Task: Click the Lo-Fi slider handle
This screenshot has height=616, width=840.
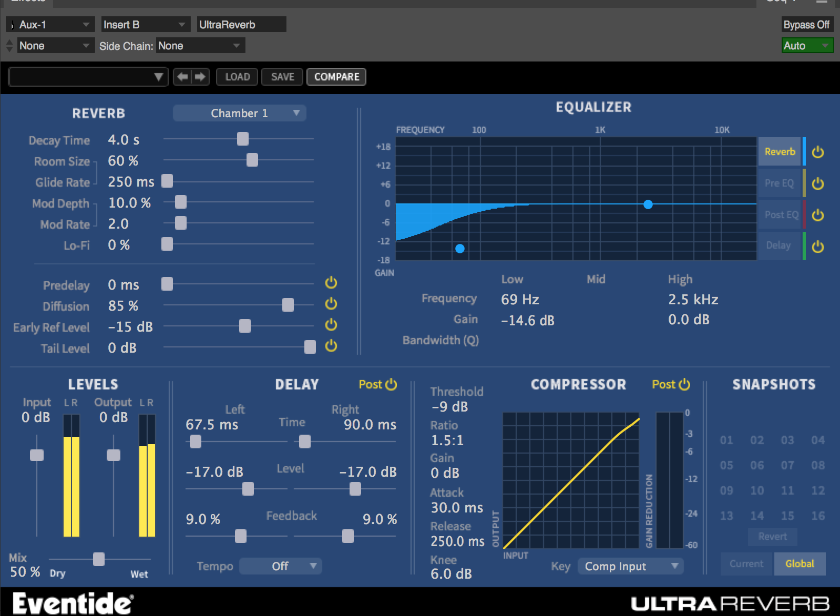Action: [167, 244]
